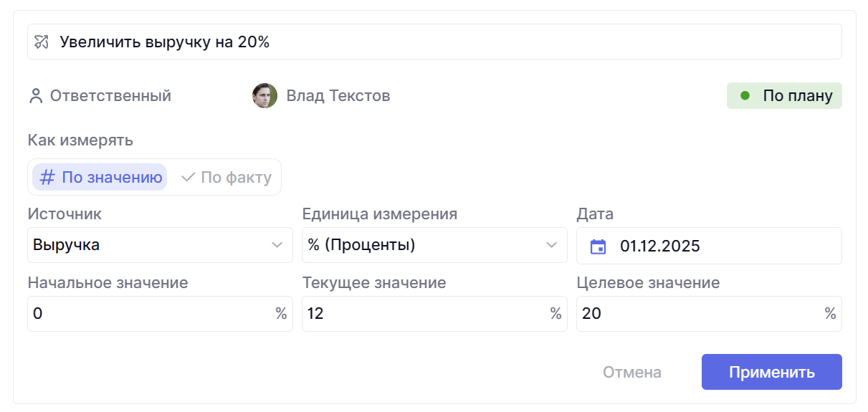Click the checkmark icon in По факту
Image resolution: width=868 pixels, height=412 pixels.
point(189,178)
